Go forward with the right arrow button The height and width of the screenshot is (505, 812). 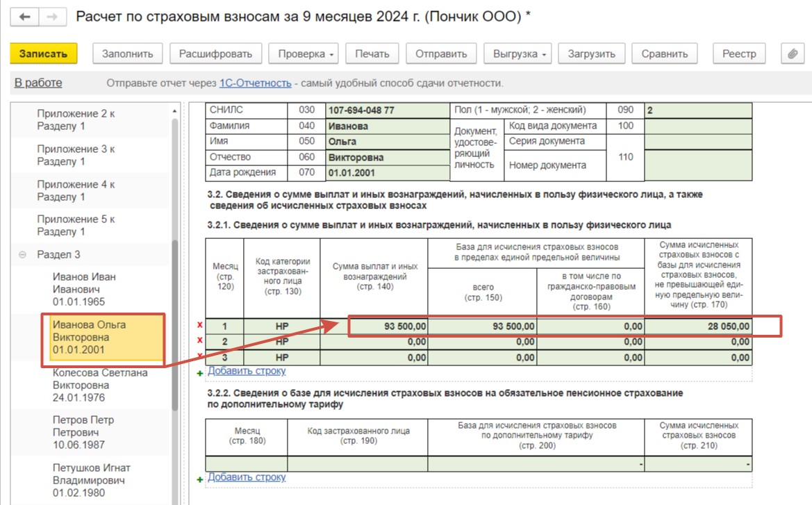click(52, 17)
